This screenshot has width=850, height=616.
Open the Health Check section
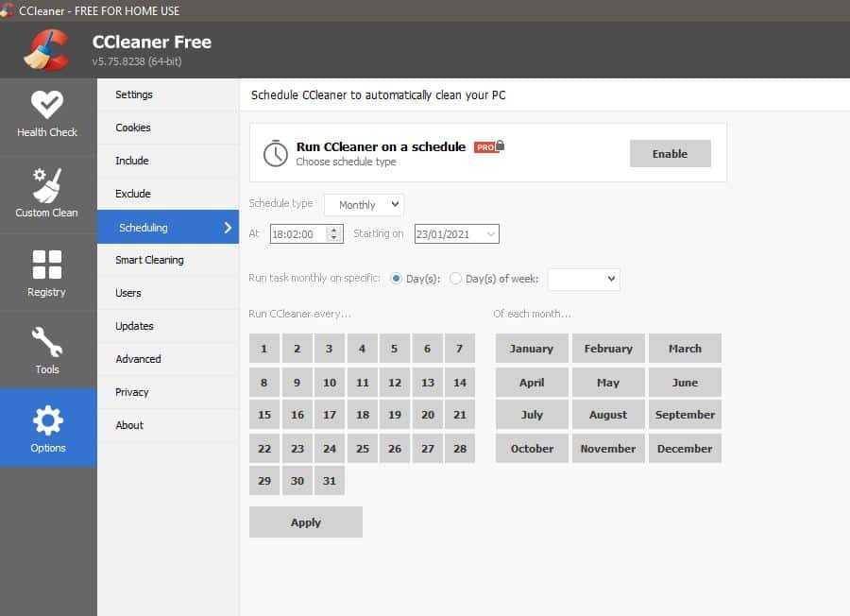48,115
